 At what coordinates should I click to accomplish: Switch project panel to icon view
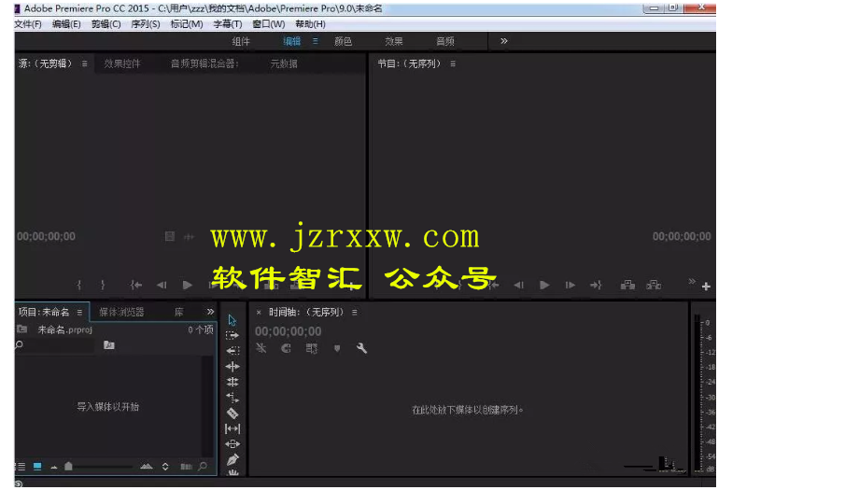pyautogui.click(x=37, y=467)
